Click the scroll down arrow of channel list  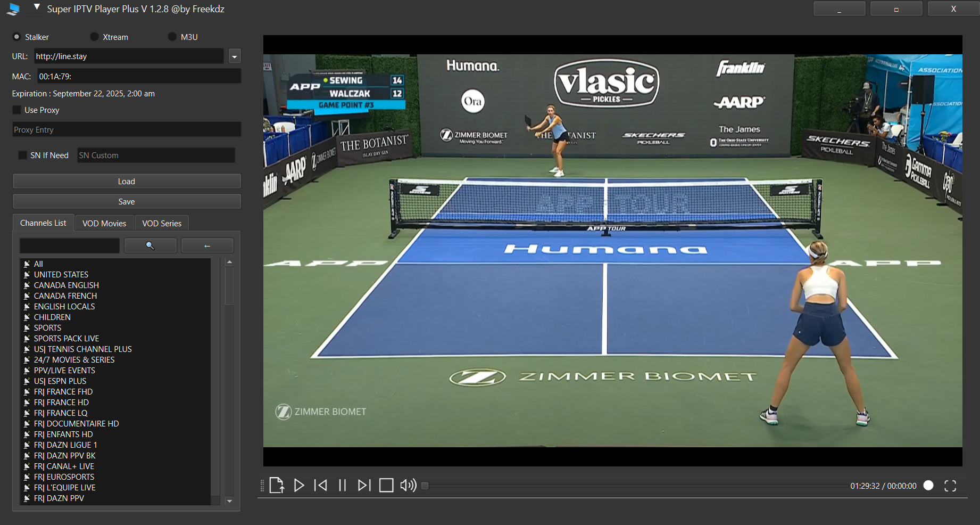click(229, 501)
